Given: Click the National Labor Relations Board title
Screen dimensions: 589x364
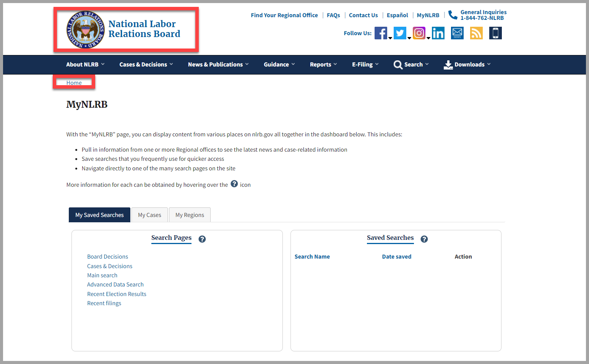Looking at the screenshot, I should point(144,29).
